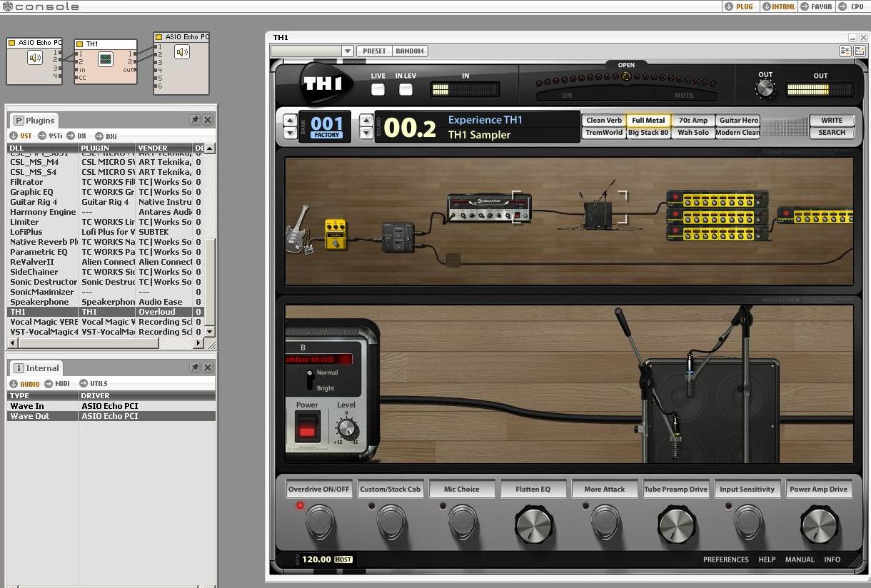Select the guitar icon in the sound chain

click(x=300, y=230)
